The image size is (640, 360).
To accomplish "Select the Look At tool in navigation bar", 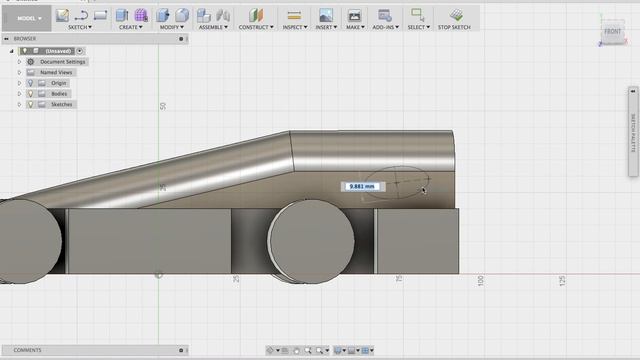I will pyautogui.click(x=285, y=350).
